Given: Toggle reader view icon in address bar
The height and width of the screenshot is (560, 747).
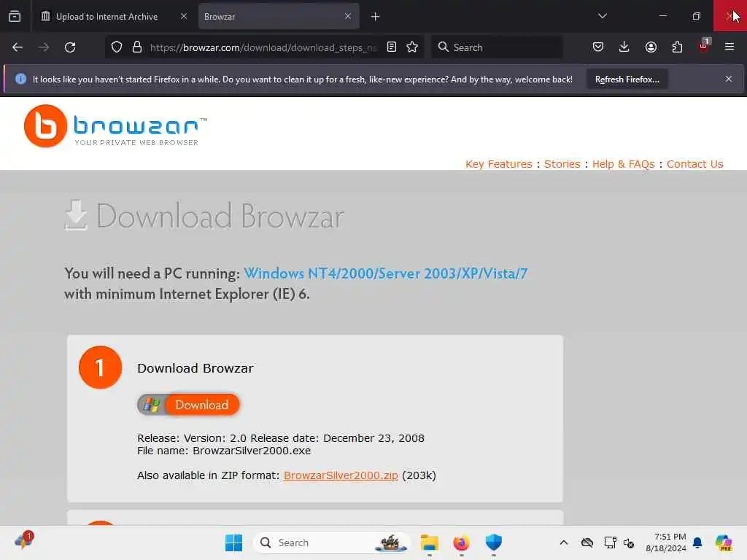Looking at the screenshot, I should pyautogui.click(x=392, y=47).
